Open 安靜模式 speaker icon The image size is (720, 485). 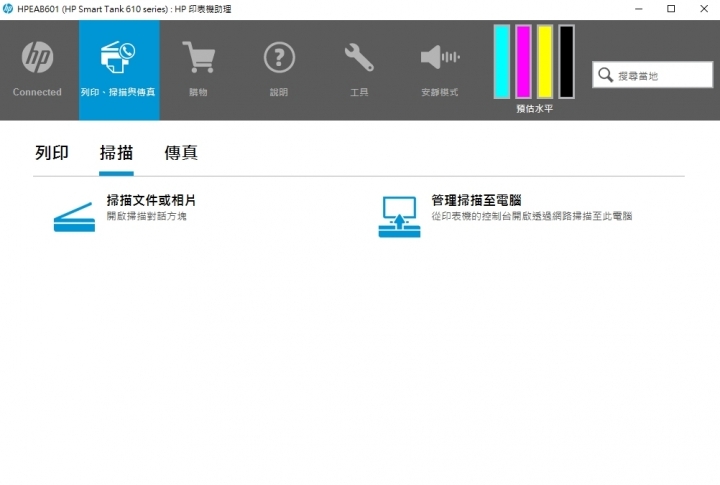pyautogui.click(x=439, y=59)
